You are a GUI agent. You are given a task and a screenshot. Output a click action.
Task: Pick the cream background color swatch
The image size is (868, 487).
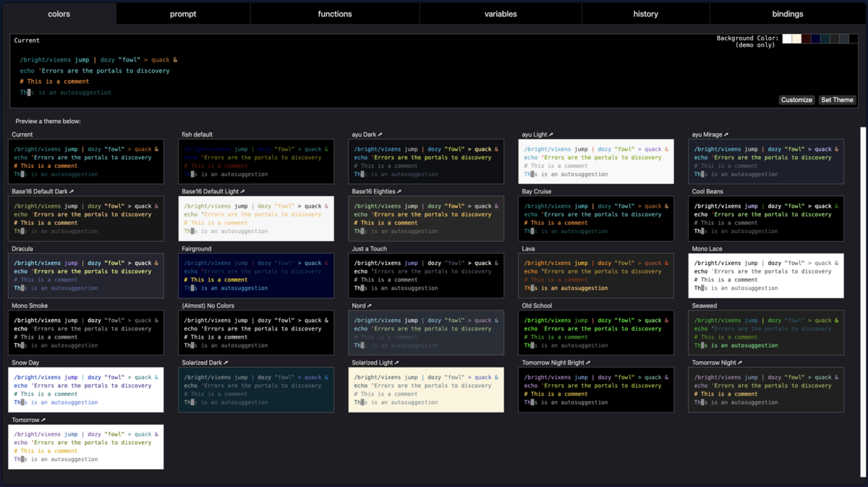(796, 38)
